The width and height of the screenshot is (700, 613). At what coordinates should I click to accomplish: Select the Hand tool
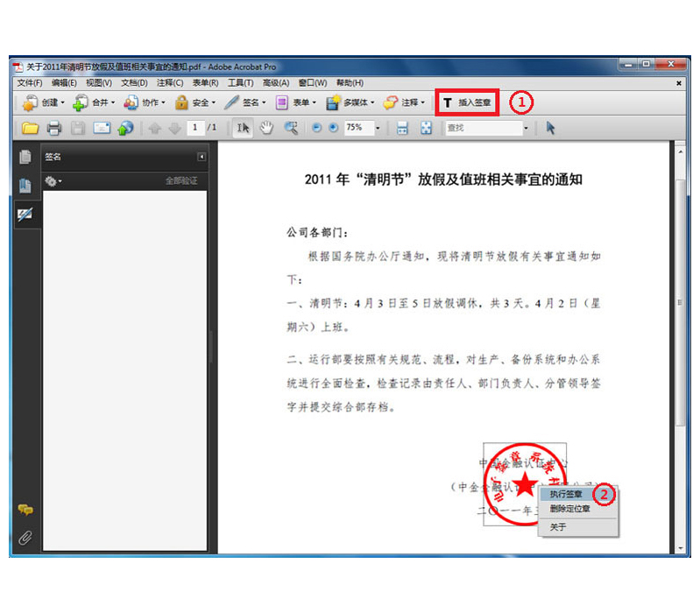click(266, 128)
